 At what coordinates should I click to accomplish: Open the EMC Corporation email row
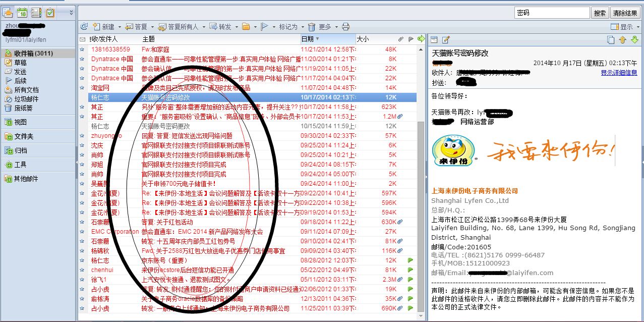click(x=248, y=232)
